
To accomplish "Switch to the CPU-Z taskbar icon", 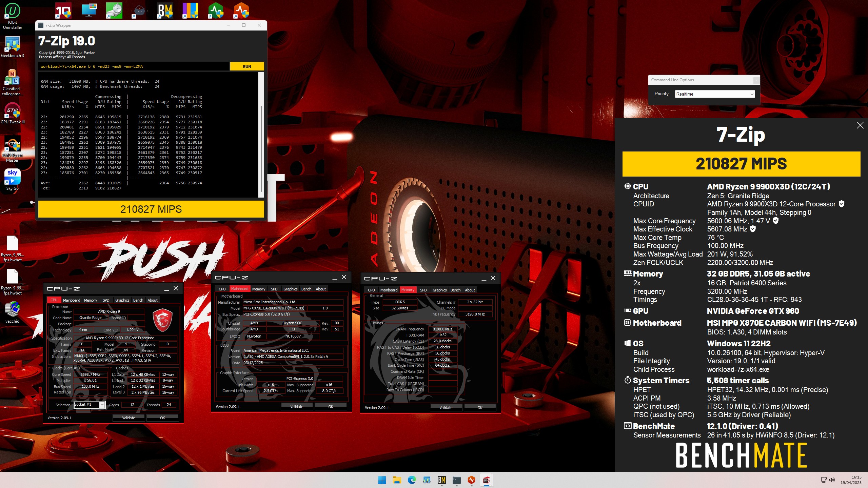I will pyautogui.click(x=486, y=480).
